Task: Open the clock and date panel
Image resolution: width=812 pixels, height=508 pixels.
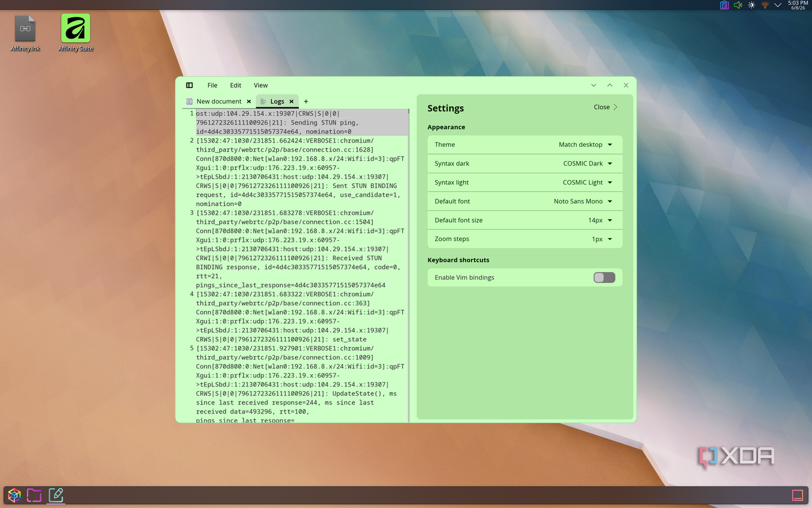Action: [798, 5]
